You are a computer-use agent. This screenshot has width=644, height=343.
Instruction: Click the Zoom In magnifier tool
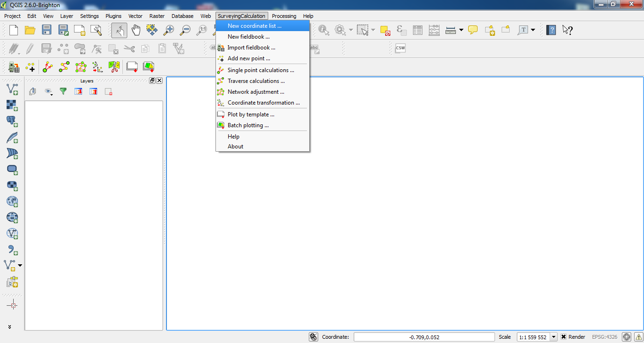[168, 30]
